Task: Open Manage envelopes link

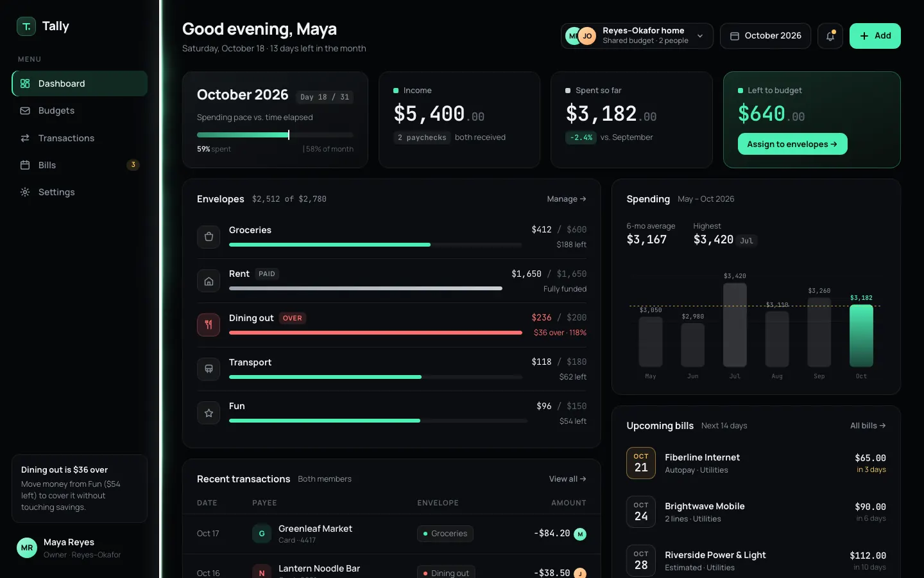Action: 567,199
